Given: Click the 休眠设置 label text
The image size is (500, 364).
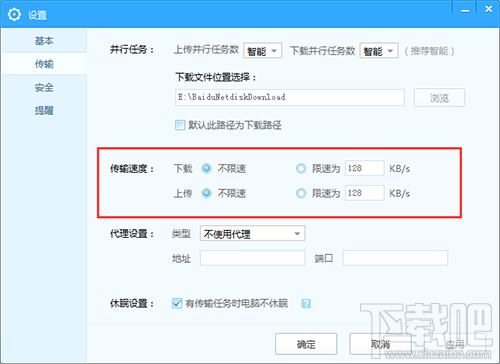Looking at the screenshot, I should tap(132, 303).
